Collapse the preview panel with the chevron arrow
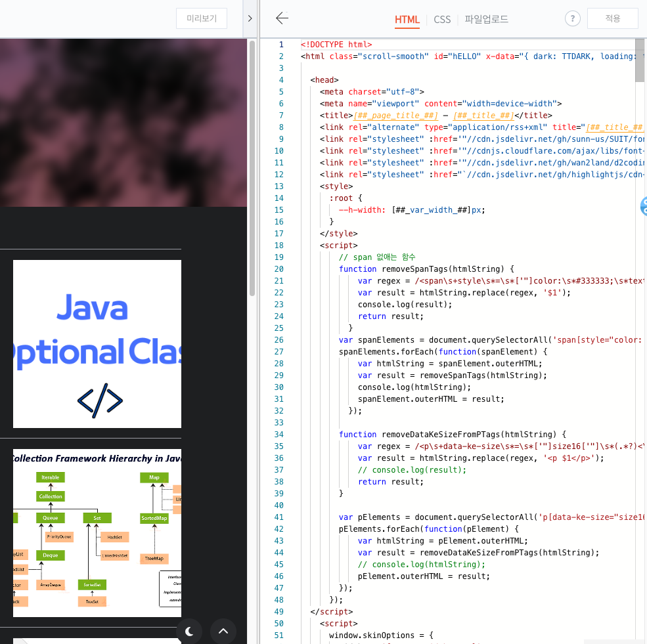This screenshot has height=644, width=647. [250, 18]
